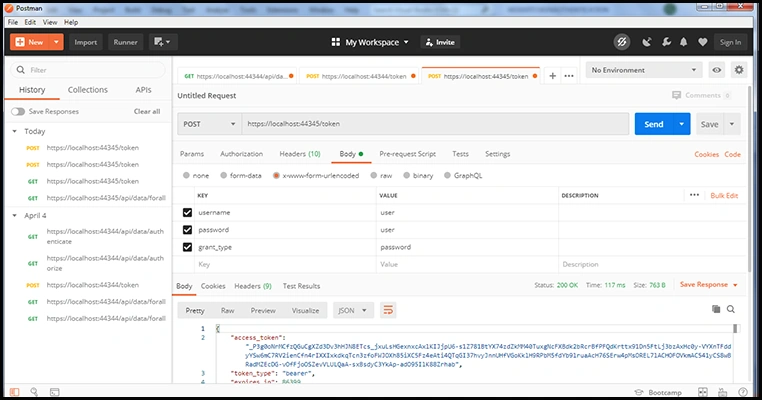762x400 pixels.
Task: Open the New button dropdown arrow
Action: (56, 42)
